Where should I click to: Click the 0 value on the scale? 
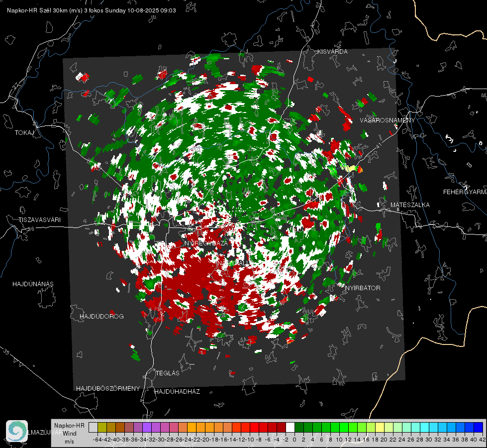click(x=294, y=440)
